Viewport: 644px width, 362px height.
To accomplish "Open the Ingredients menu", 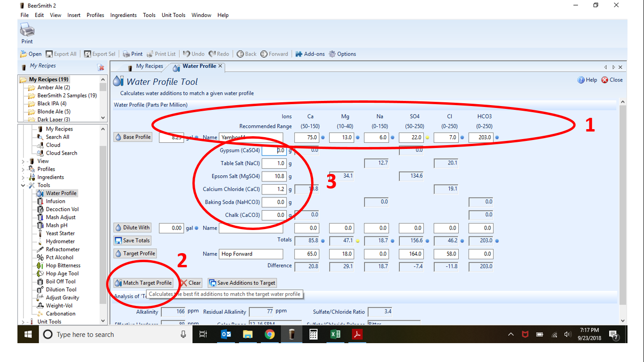I will pyautogui.click(x=124, y=15).
